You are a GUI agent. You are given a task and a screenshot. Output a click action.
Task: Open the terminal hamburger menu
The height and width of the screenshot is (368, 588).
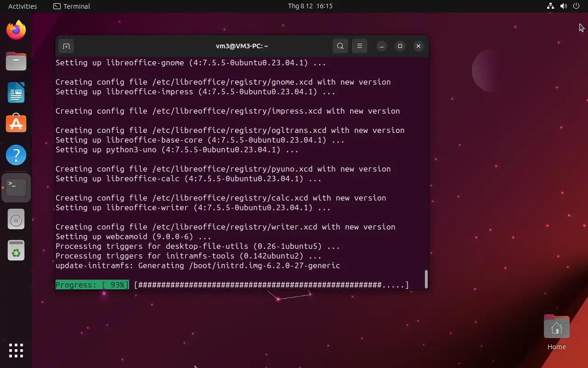click(x=360, y=46)
